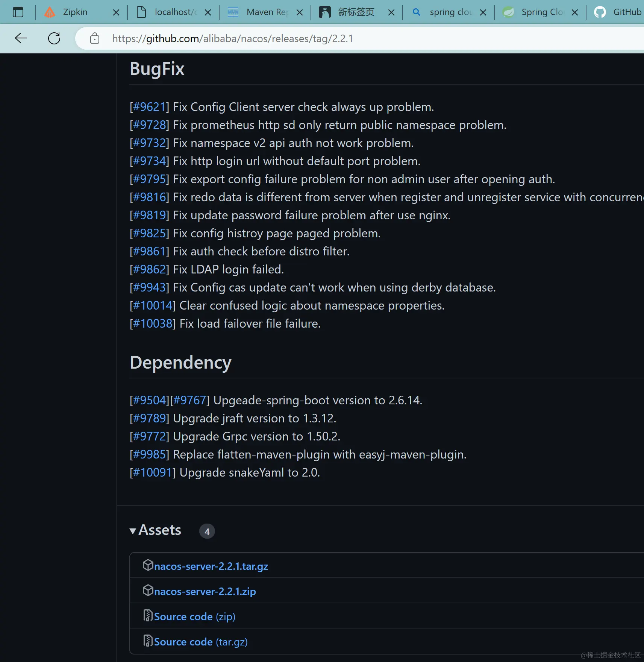This screenshot has height=662, width=644.
Task: Open issue #9943 link
Action: 149,287
